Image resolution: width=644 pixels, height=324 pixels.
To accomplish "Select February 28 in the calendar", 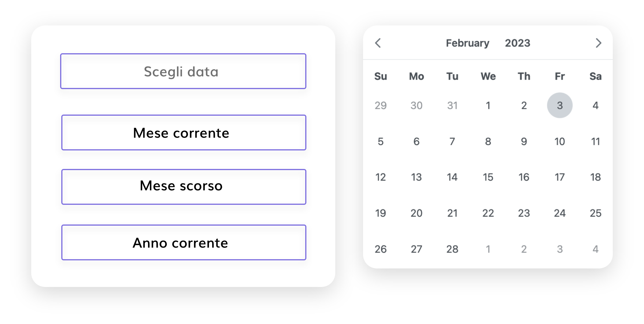I will point(452,249).
